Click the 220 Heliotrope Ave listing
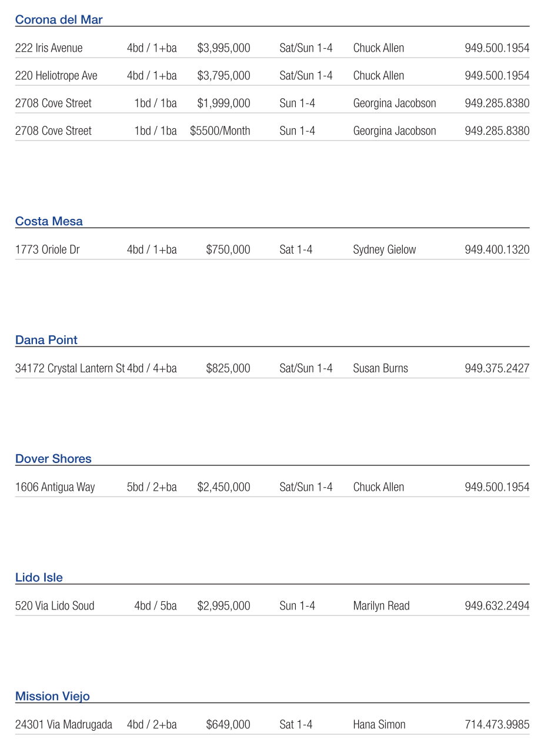 [56, 76]
